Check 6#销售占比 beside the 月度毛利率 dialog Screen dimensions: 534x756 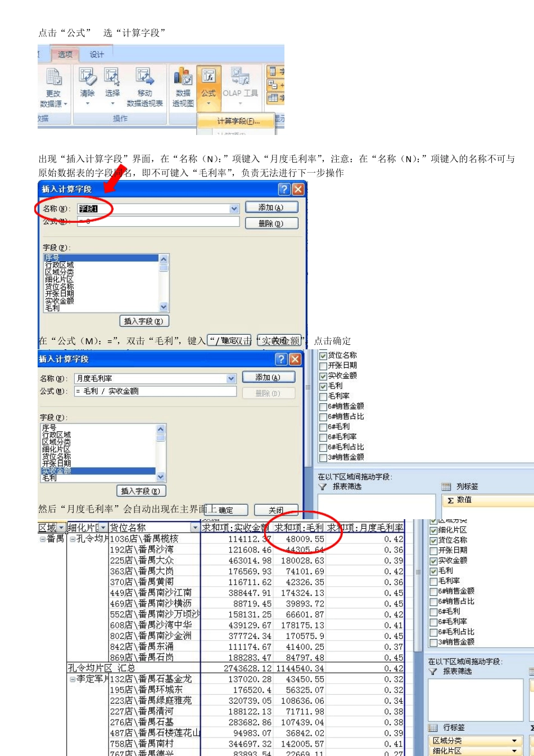(x=323, y=417)
